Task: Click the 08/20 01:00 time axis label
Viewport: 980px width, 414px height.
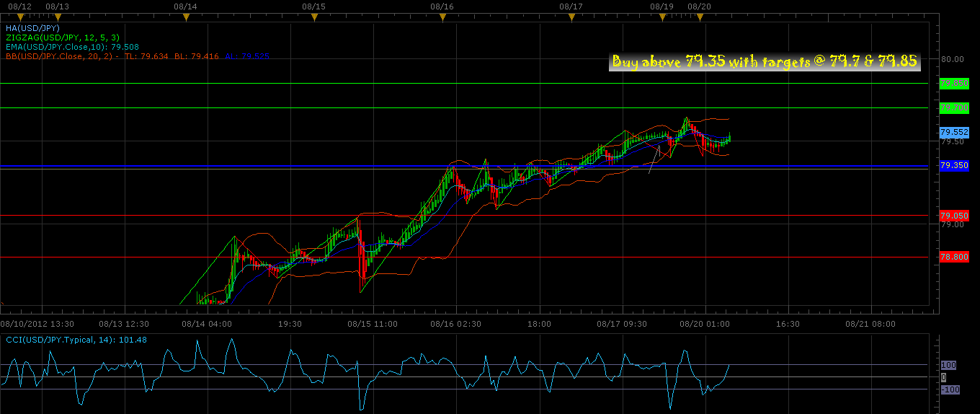Action: (x=705, y=324)
